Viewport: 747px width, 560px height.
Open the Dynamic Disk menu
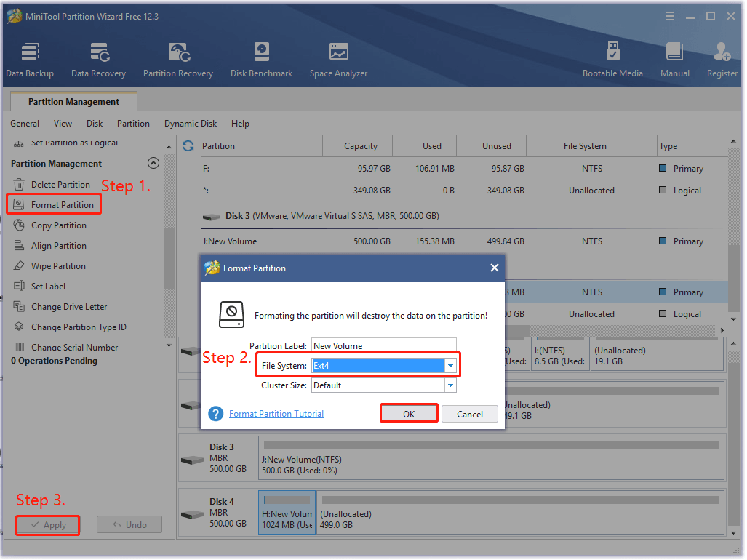[191, 124]
